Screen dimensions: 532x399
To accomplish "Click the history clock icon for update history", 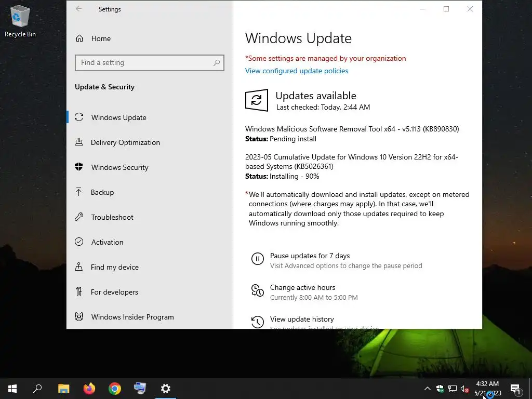I will click(258, 322).
